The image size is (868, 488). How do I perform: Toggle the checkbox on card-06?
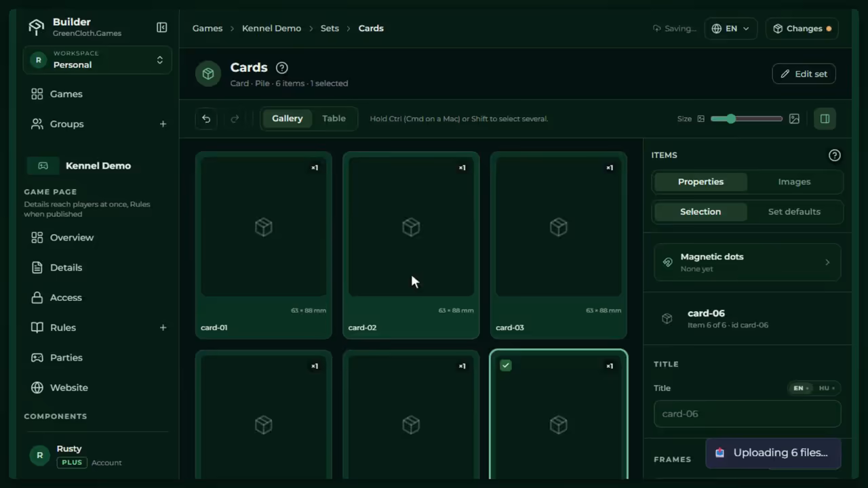point(505,365)
